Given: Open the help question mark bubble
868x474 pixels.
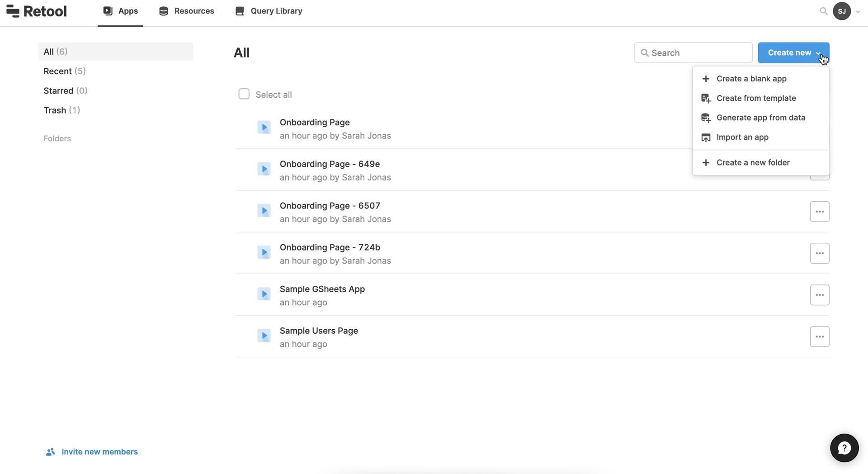Looking at the screenshot, I should 844,448.
